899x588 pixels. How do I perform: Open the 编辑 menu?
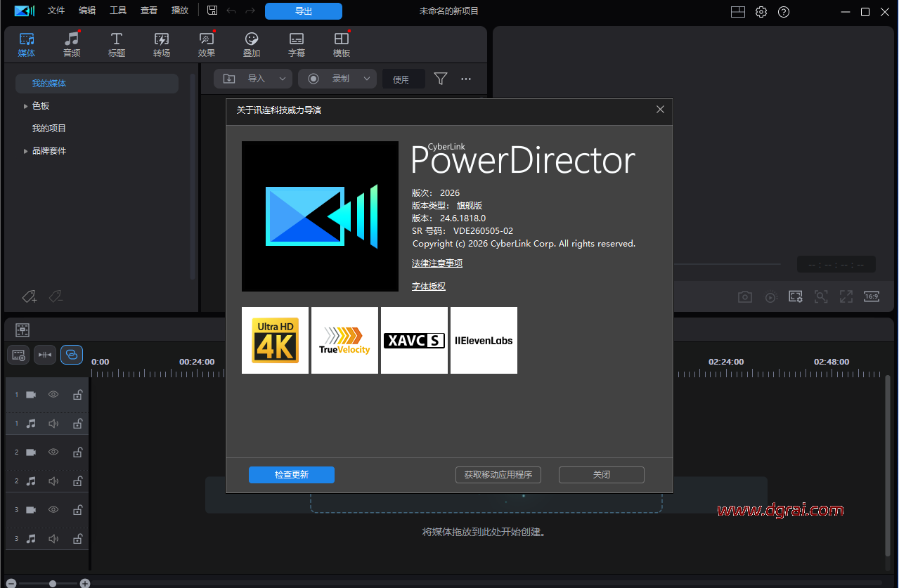pos(87,11)
